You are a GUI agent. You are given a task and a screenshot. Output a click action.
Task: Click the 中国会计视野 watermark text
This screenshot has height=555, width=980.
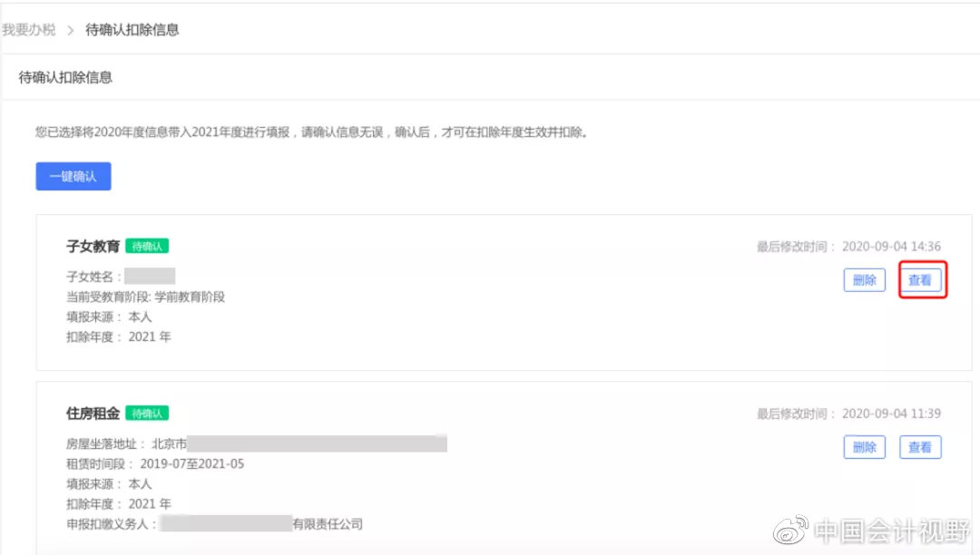893,531
